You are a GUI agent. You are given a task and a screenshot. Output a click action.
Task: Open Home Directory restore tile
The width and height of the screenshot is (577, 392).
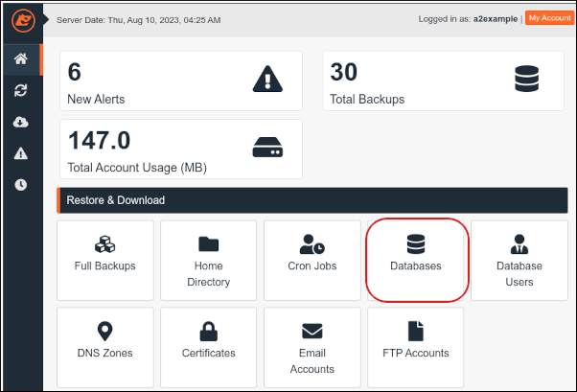tap(208, 261)
